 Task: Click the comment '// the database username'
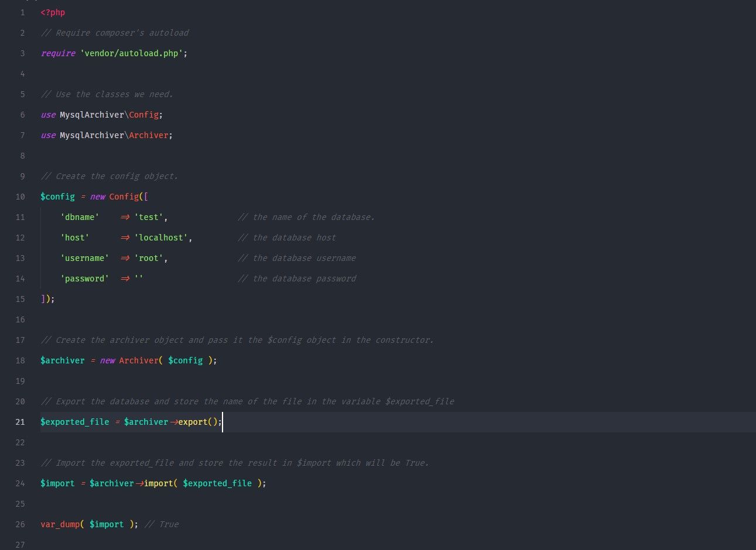click(x=297, y=258)
